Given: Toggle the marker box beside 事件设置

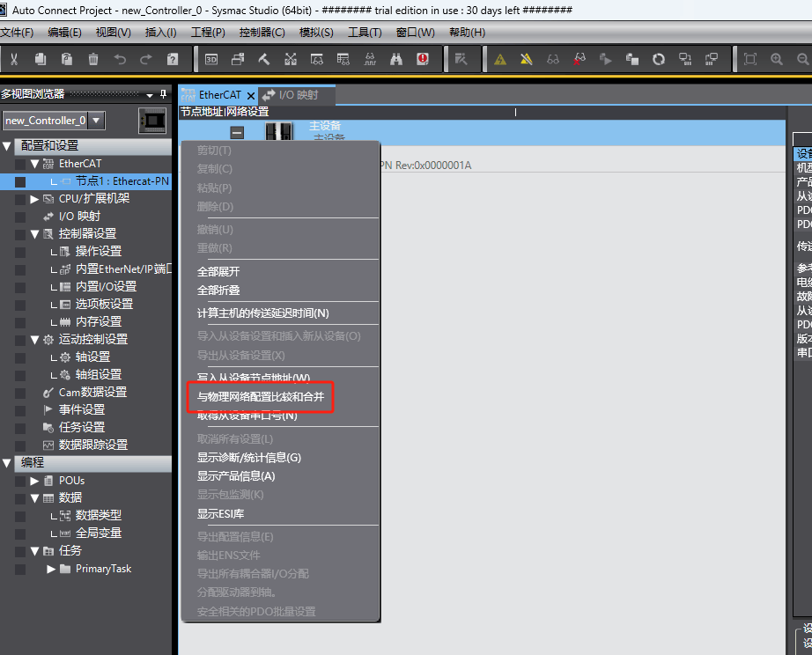Looking at the screenshot, I should pyautogui.click(x=20, y=411).
